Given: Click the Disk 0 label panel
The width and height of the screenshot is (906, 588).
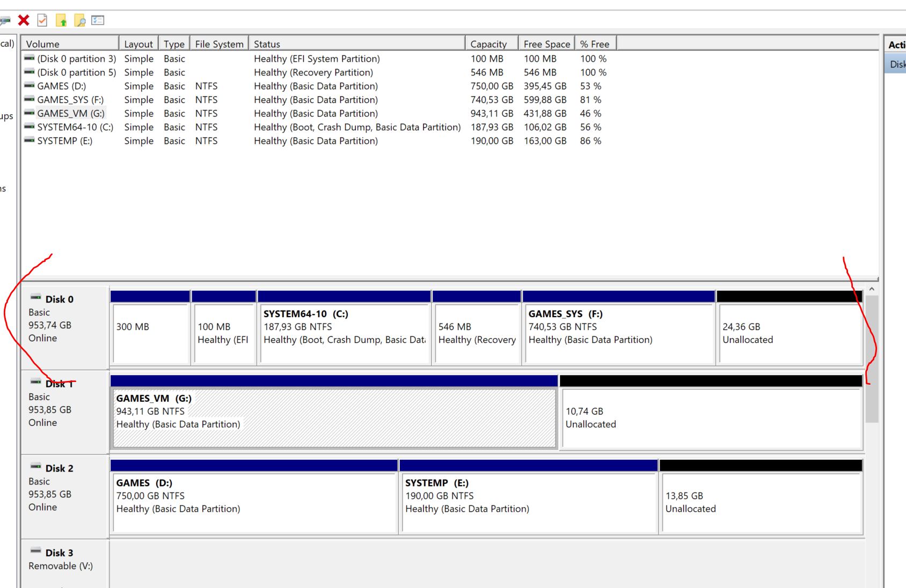Looking at the screenshot, I should click(x=64, y=327).
